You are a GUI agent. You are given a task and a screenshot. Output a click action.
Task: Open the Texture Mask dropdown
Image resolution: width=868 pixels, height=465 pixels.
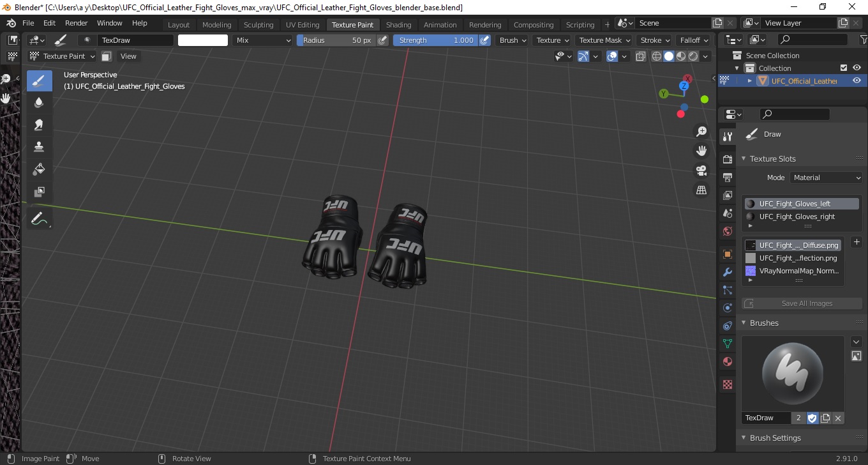pyautogui.click(x=603, y=40)
